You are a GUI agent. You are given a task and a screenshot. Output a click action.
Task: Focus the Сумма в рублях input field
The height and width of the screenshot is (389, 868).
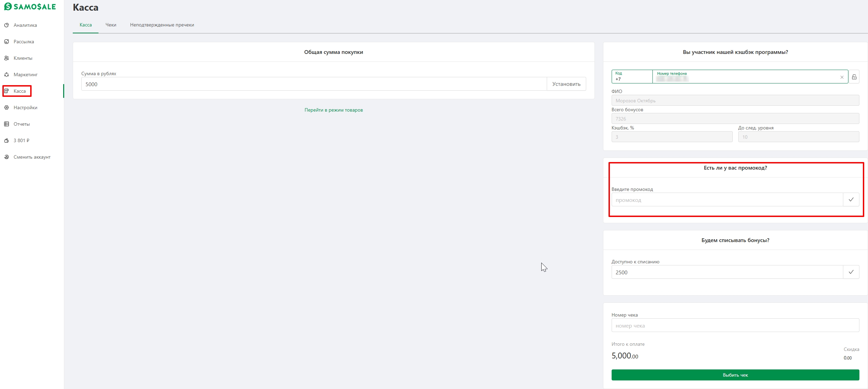pyautogui.click(x=314, y=84)
